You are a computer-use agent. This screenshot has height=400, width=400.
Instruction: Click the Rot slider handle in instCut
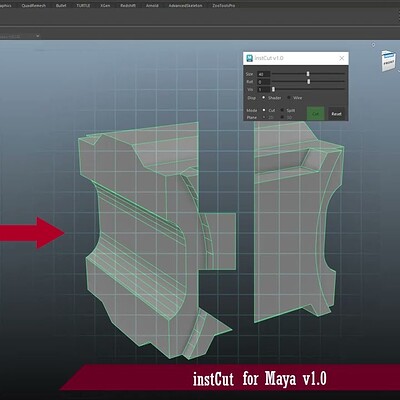309,81
